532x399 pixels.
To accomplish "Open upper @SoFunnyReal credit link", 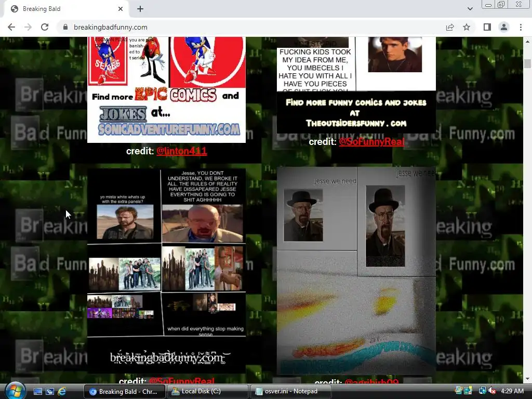I will 371,142.
